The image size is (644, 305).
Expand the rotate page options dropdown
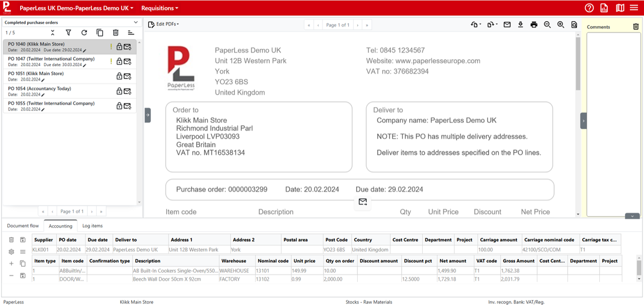click(x=480, y=24)
